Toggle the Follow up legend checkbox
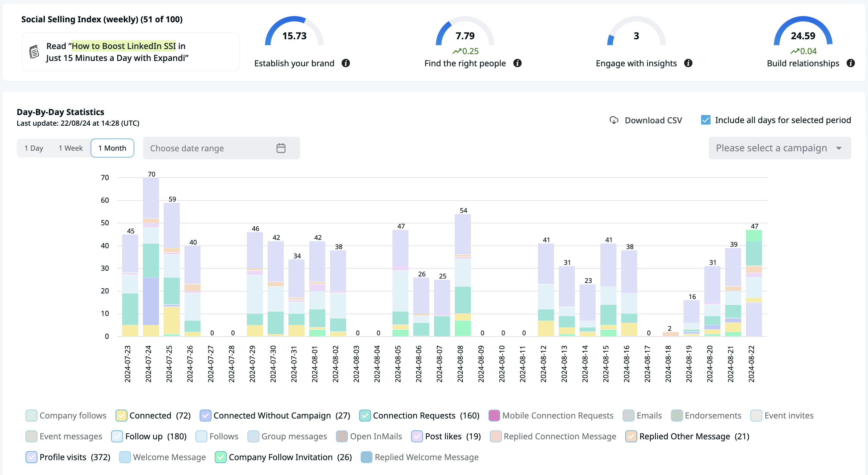The image size is (868, 475). [117, 436]
